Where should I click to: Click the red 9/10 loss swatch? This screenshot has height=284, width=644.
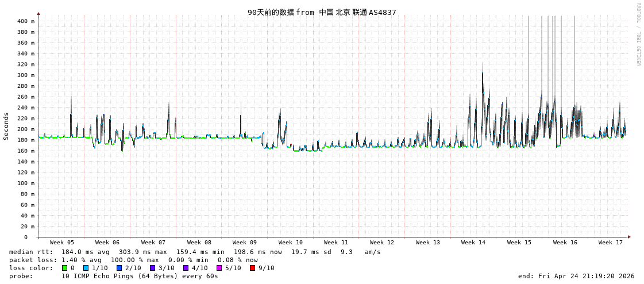pyautogui.click(x=252, y=268)
